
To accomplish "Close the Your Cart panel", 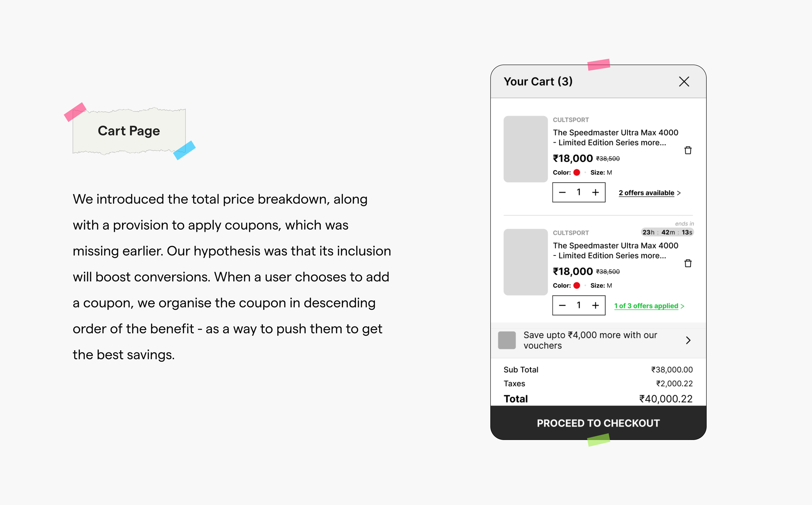I will tap(684, 81).
